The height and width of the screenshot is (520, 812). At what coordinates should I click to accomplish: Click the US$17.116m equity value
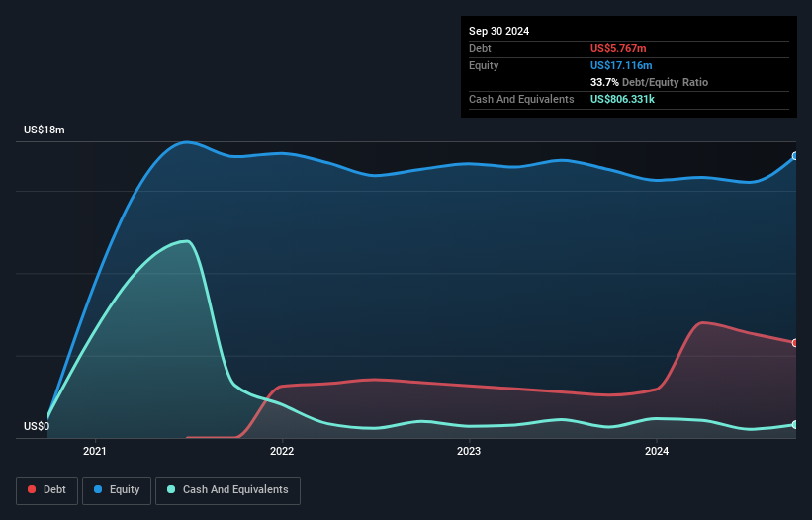tap(621, 65)
